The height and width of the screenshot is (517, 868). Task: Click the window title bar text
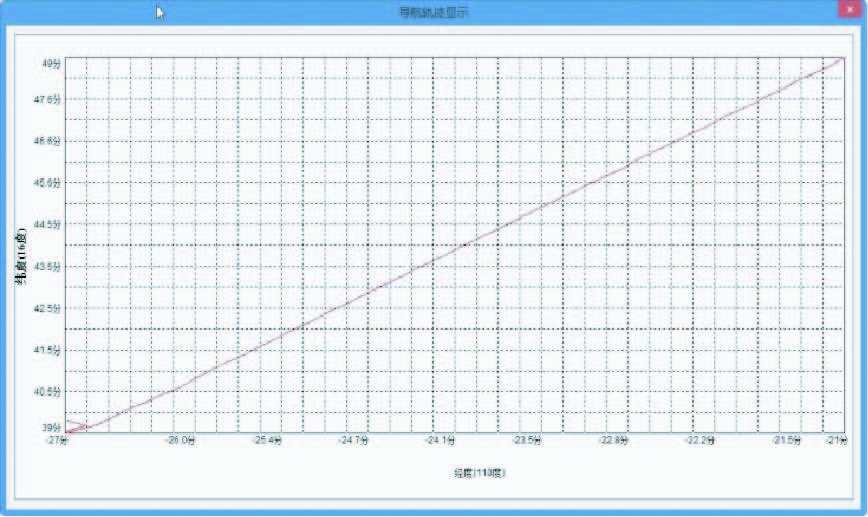tap(433, 13)
